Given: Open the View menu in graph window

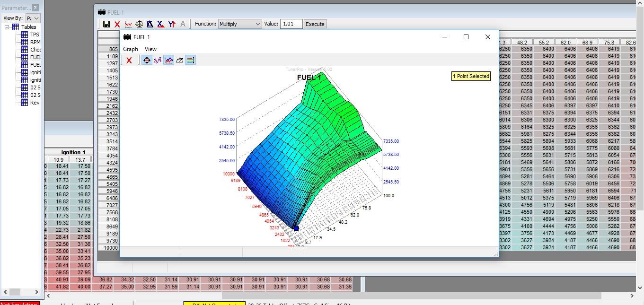Looking at the screenshot, I should point(150,49).
